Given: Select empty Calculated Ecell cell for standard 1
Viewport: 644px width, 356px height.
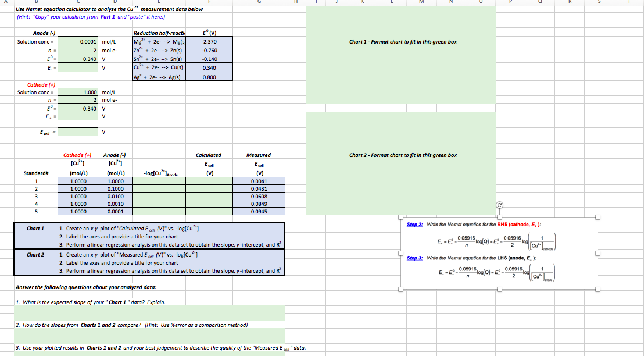Looking at the screenshot, I should click(x=209, y=181).
